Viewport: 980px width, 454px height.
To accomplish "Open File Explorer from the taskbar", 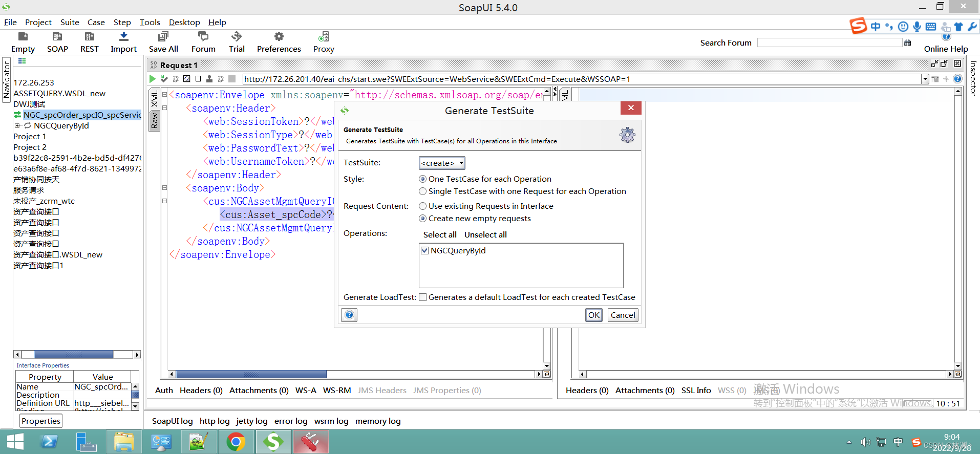I will coord(124,442).
